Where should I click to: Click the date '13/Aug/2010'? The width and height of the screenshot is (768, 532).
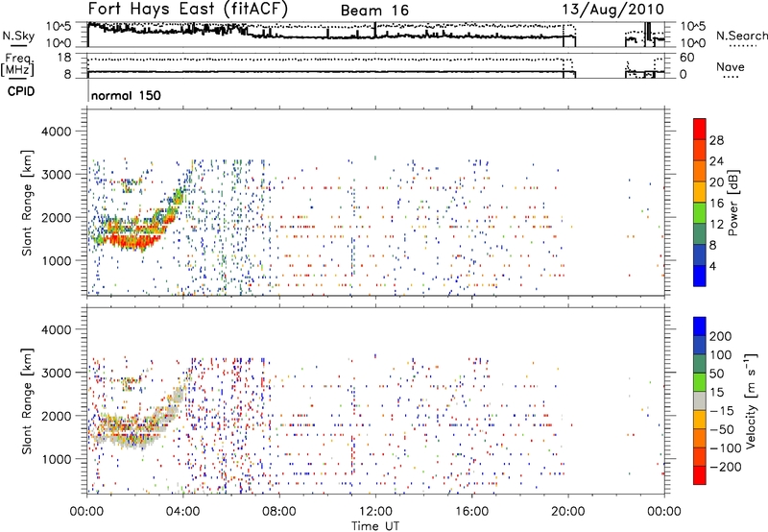[612, 10]
